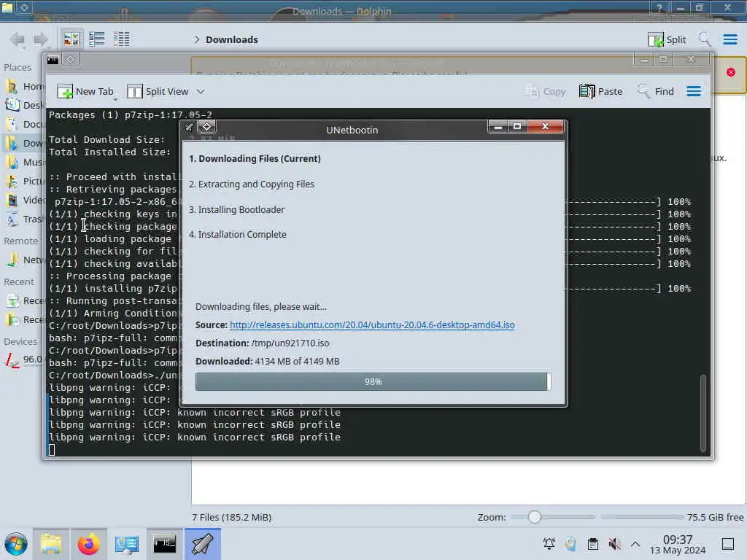Viewport: 747px width, 560px height.
Task: Switch Dolphin to Compact view mode
Action: click(97, 39)
